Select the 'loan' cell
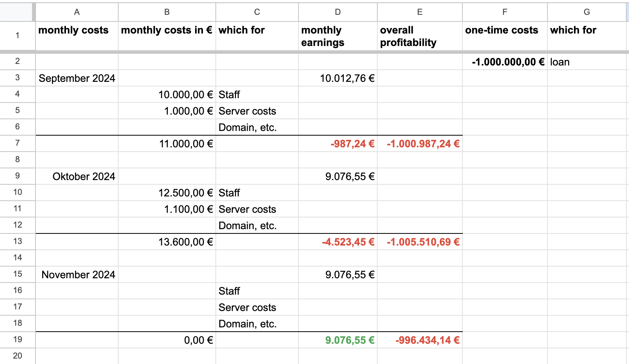The image size is (629, 364). [586, 62]
